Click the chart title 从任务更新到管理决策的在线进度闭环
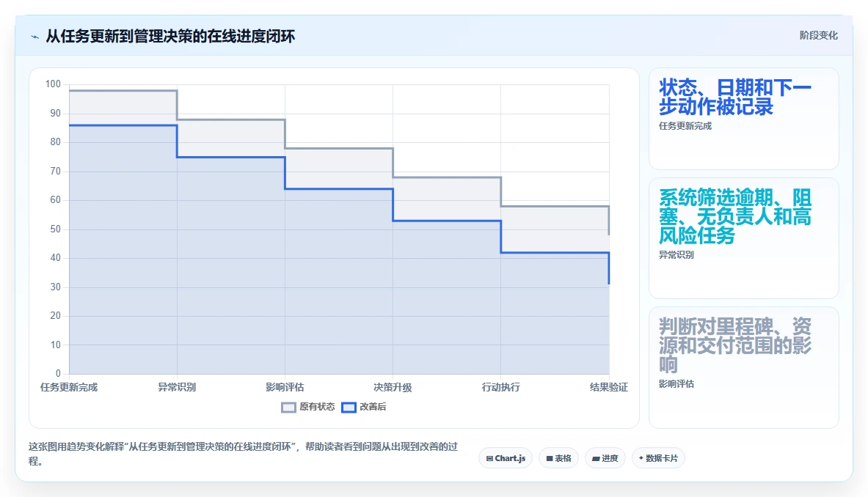 (x=170, y=37)
